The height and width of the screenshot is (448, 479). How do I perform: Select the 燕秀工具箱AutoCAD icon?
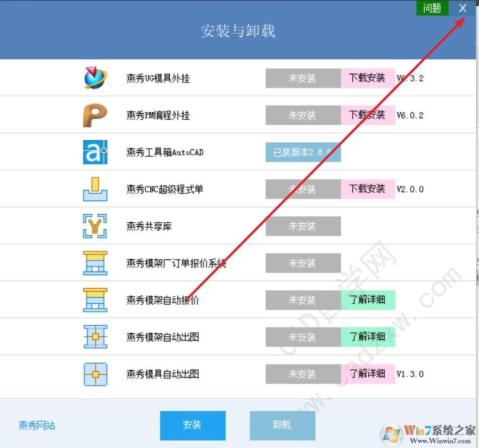95,151
